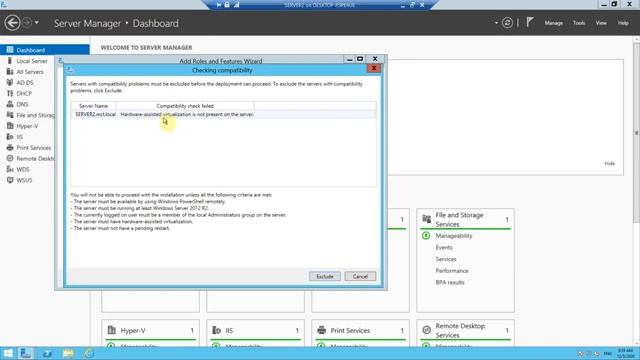Image resolution: width=640 pixels, height=360 pixels.
Task: Open BPA results under File and Storage Services
Action: click(450, 282)
